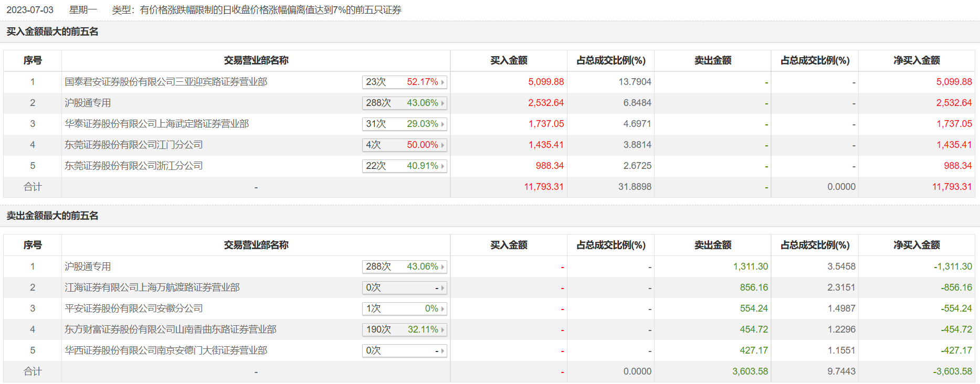Viewport: 980px width, 384px height.
Task: Open 沪股通专用 link in buy table
Action: (x=88, y=103)
